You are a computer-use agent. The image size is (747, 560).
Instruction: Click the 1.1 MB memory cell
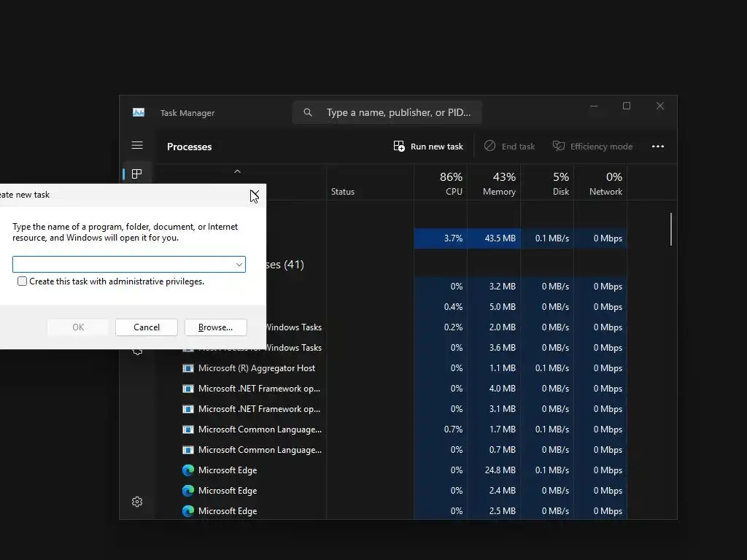tap(494, 368)
